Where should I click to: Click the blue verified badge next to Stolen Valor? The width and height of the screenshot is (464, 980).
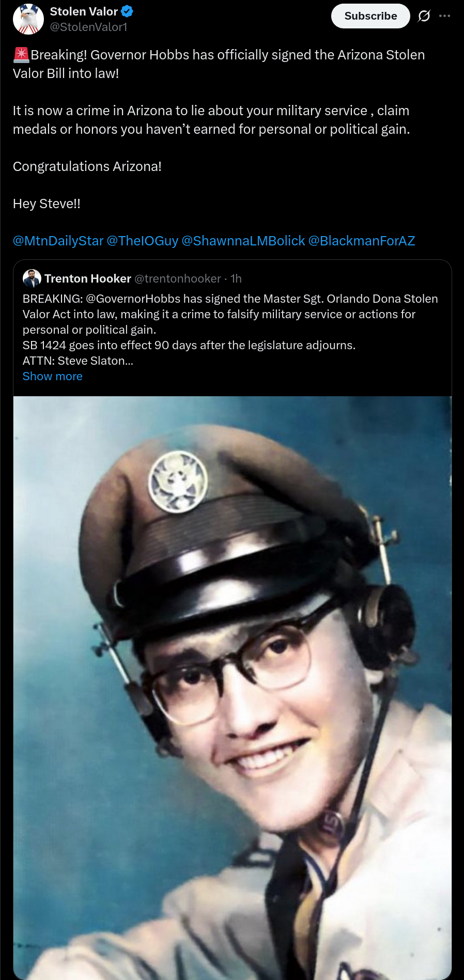[x=127, y=11]
